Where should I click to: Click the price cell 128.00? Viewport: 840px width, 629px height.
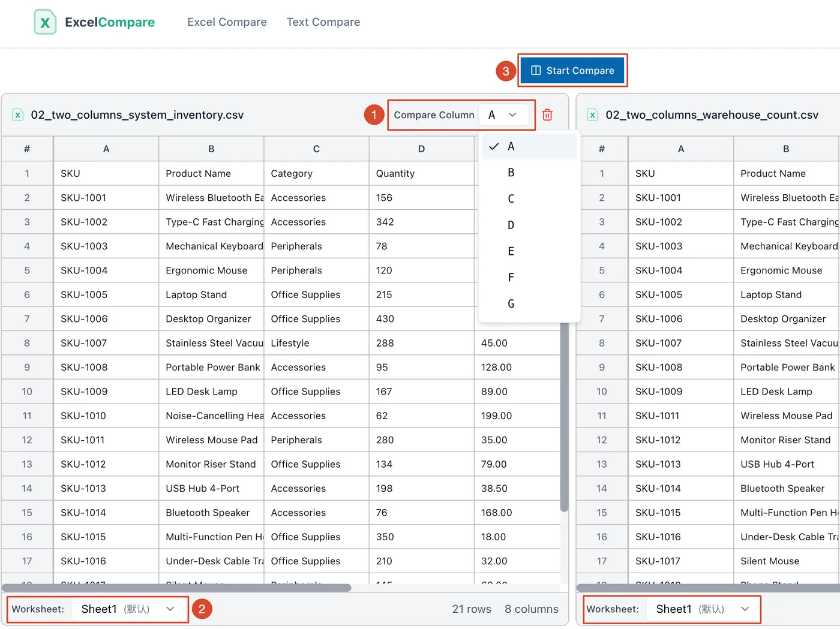pyautogui.click(x=517, y=368)
